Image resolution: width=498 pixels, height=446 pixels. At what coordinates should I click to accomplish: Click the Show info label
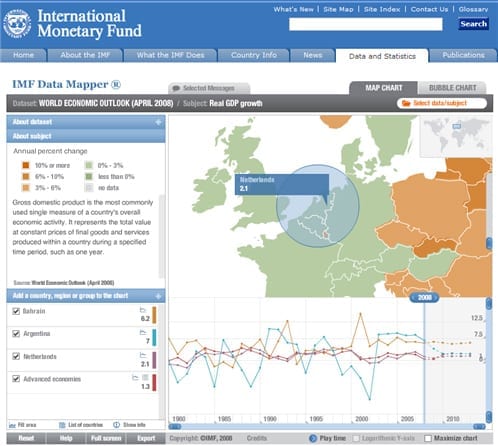click(x=134, y=425)
